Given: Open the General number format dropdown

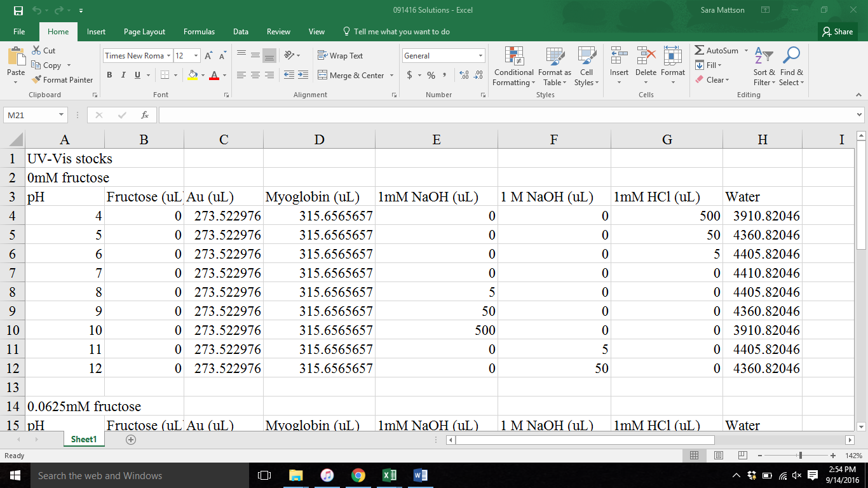Looking at the screenshot, I should (x=480, y=56).
